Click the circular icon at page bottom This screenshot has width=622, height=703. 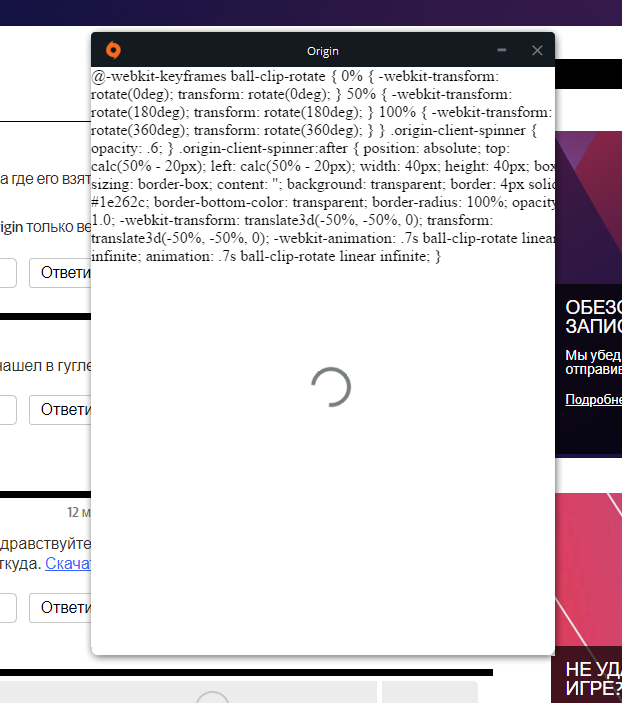tap(212, 696)
